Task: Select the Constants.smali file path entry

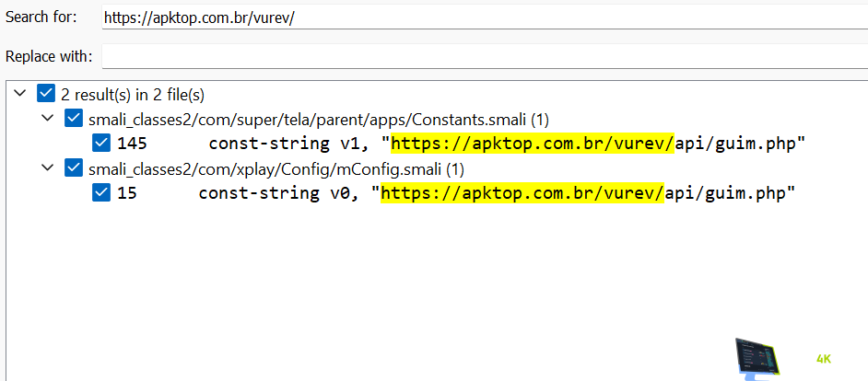Action: pyautogui.click(x=318, y=119)
